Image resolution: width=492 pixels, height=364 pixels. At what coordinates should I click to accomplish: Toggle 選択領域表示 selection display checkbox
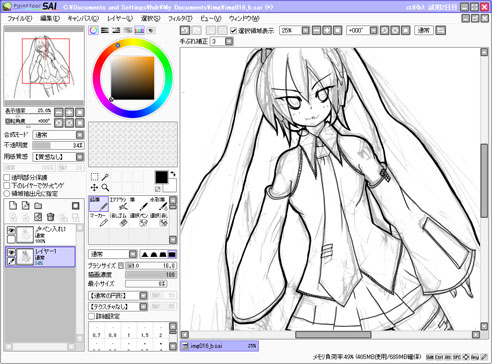[x=233, y=31]
